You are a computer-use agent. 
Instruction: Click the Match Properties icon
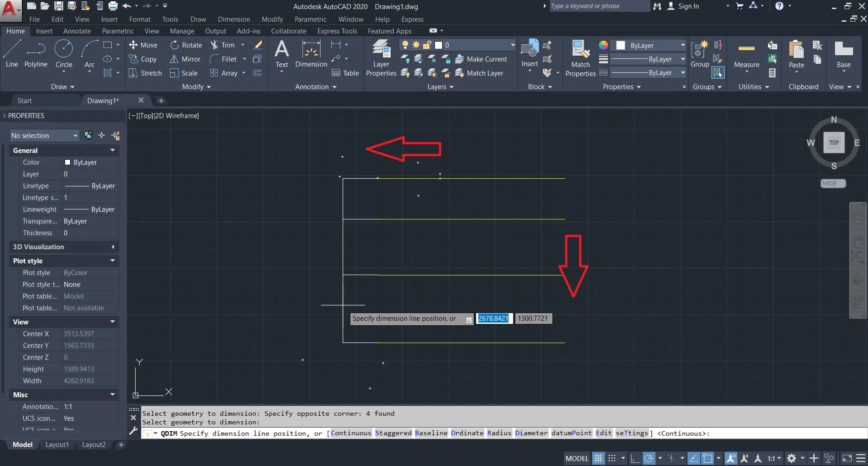point(580,58)
